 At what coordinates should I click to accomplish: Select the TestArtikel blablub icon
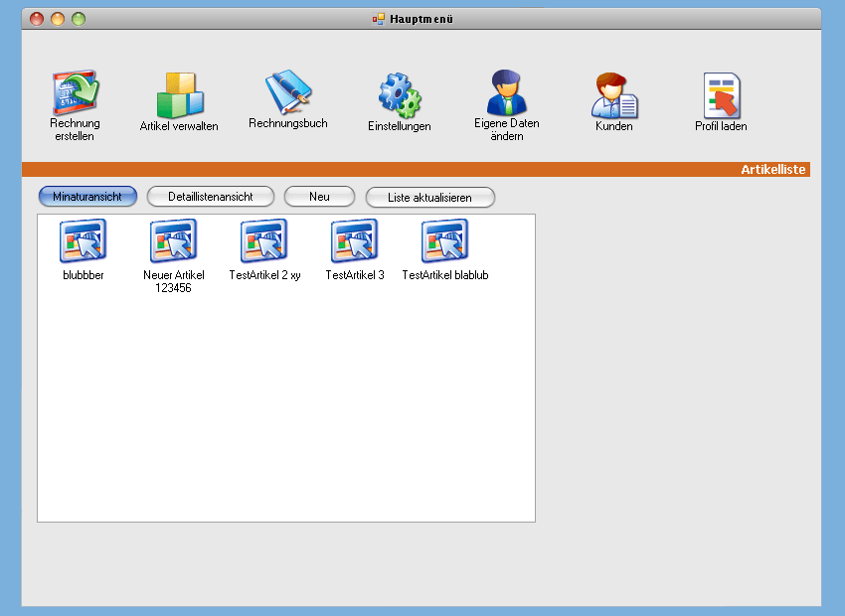[x=445, y=240]
